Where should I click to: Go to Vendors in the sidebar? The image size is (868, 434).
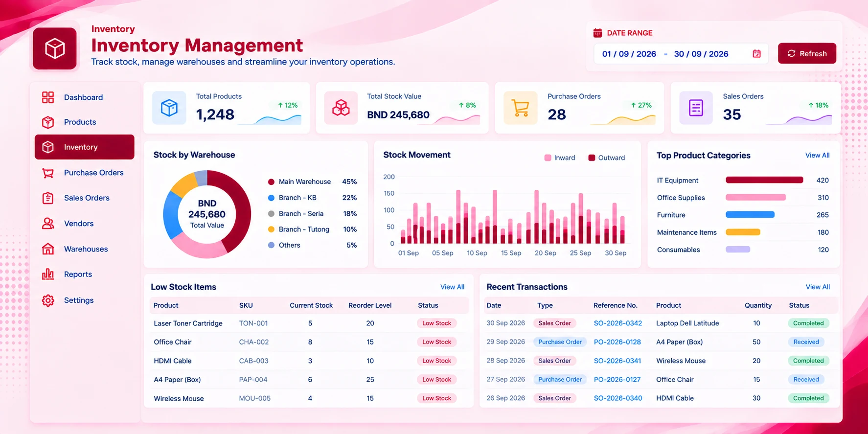(x=84, y=224)
